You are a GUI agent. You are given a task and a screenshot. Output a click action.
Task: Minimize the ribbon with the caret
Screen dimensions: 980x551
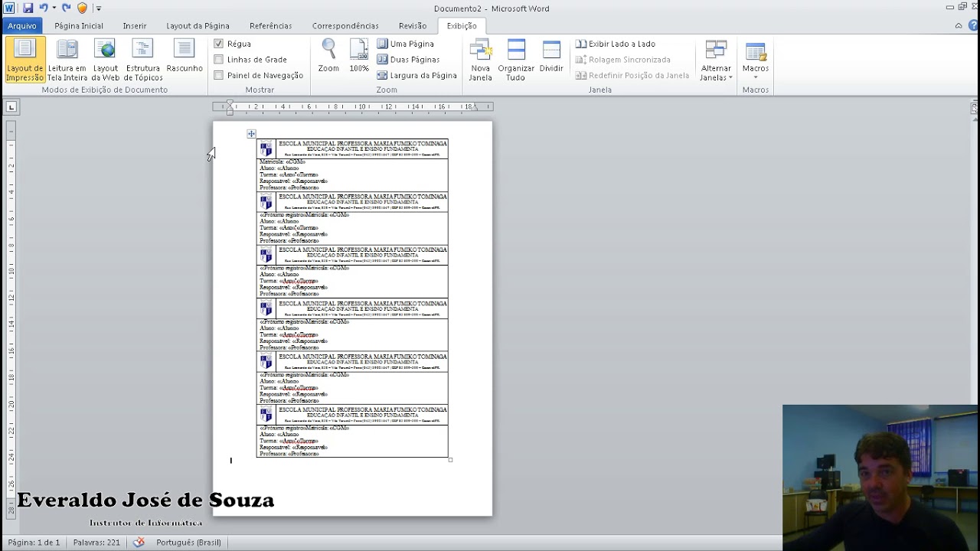[x=959, y=25]
